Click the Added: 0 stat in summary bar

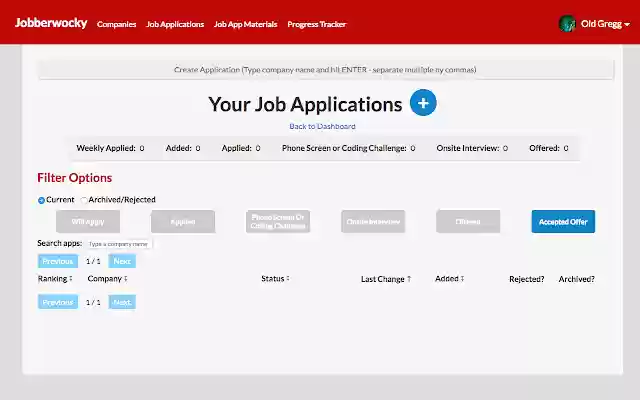coord(183,148)
